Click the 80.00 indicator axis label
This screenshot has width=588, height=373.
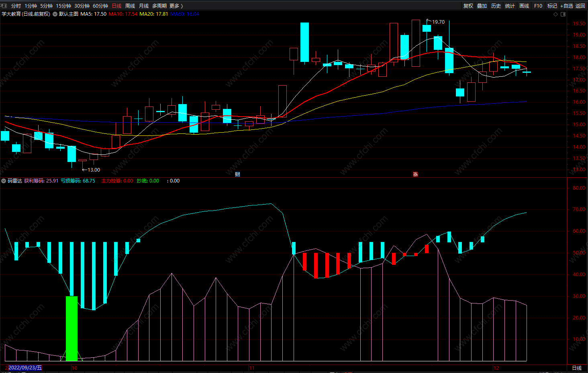point(579,188)
